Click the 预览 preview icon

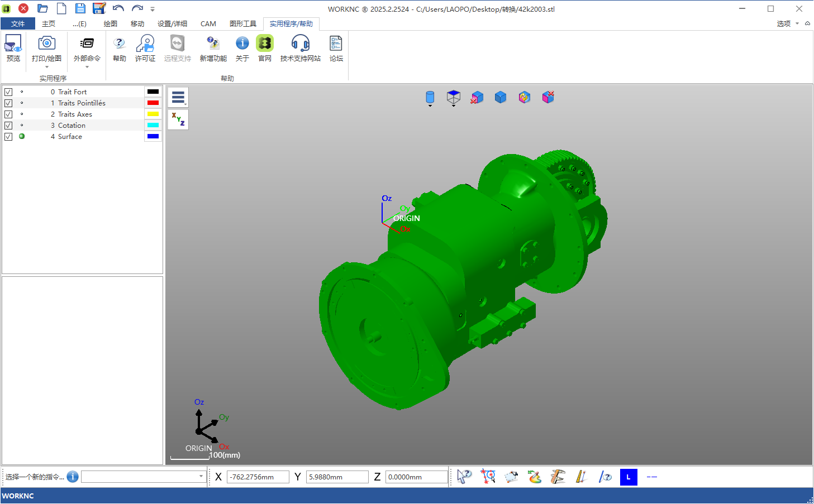[x=13, y=44]
